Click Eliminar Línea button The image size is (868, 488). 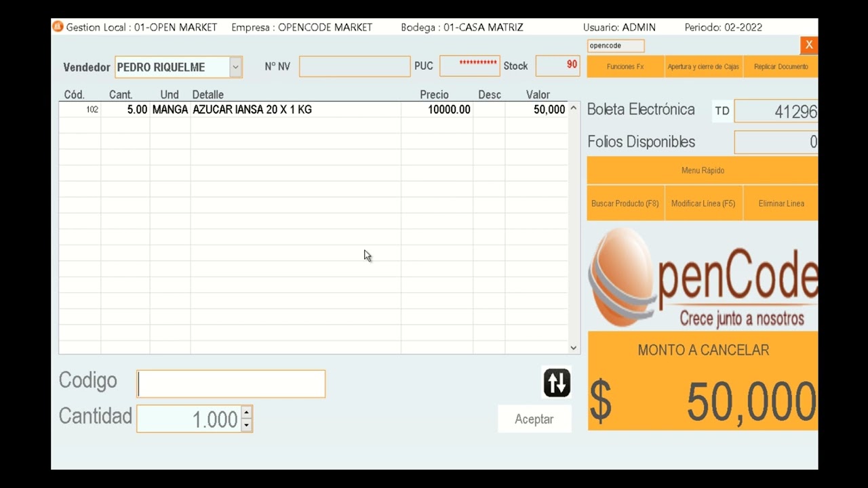click(781, 203)
